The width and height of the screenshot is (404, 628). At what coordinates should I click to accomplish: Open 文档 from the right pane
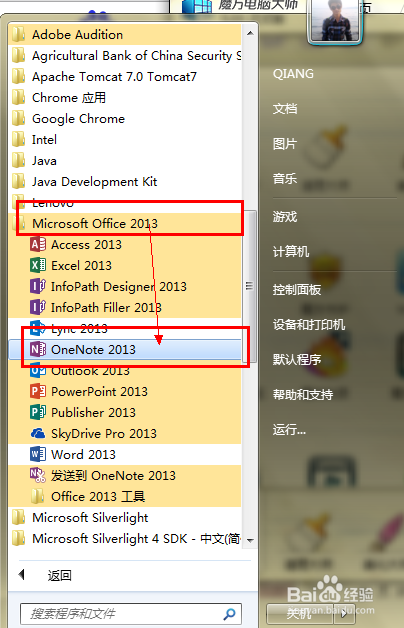[285, 109]
